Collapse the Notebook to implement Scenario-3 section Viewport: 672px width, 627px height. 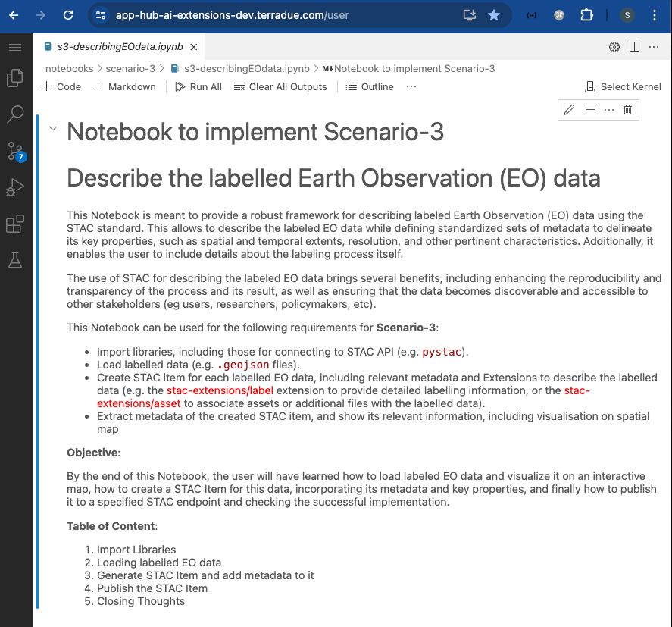pos(53,129)
